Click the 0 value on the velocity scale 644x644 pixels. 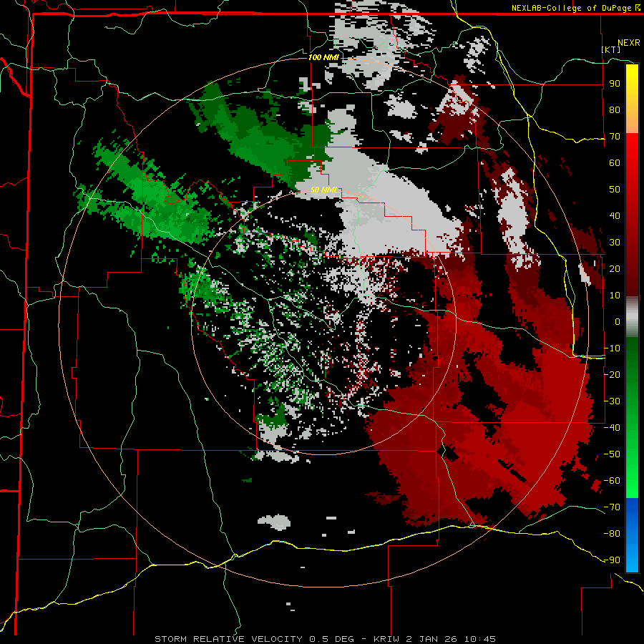tap(618, 322)
